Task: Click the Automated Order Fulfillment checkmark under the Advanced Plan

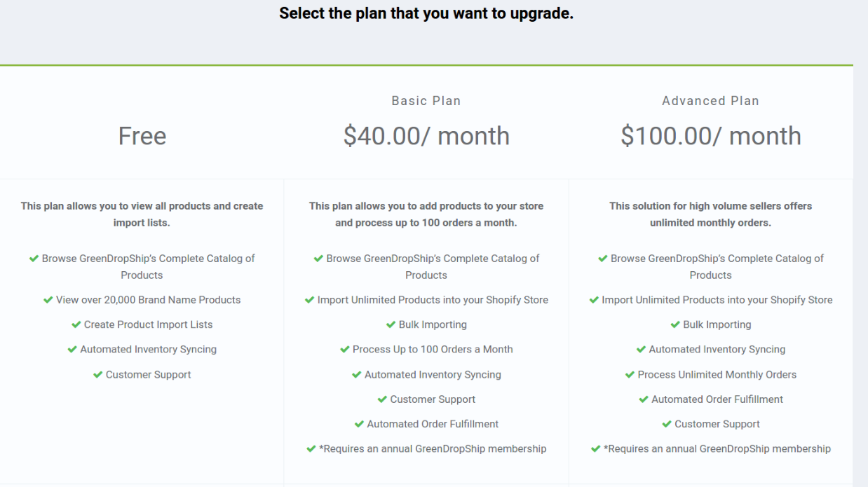Action: coord(644,399)
